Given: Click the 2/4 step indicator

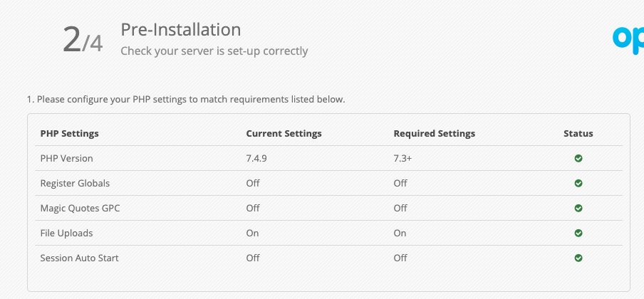Looking at the screenshot, I should 83,41.
